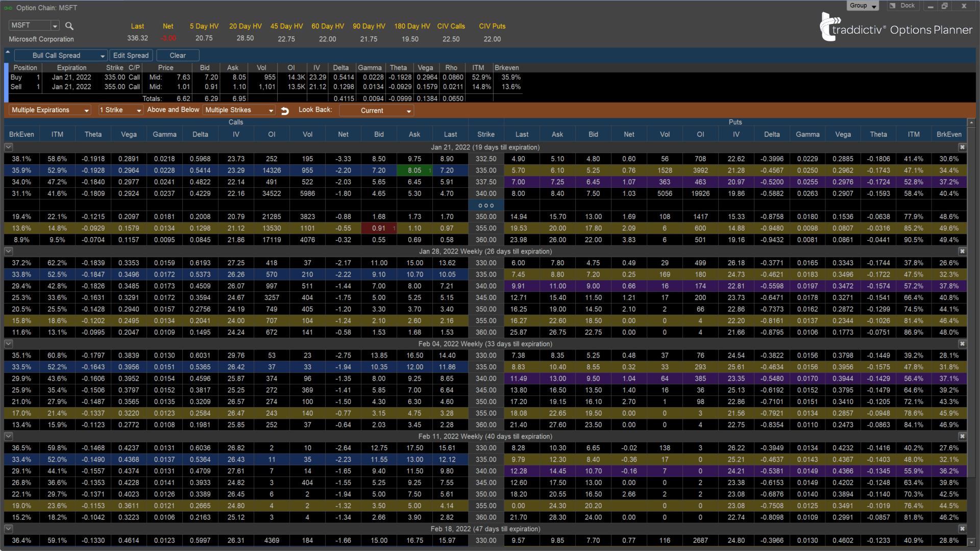Collapse the Feb 04, 2022 Weekly group
Image resolution: width=980 pixels, height=551 pixels.
pos(9,344)
